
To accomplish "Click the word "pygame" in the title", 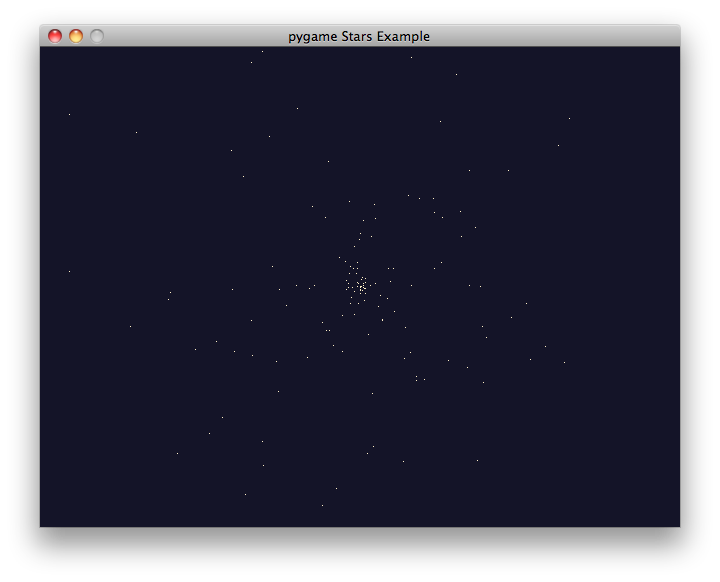I will click(312, 37).
